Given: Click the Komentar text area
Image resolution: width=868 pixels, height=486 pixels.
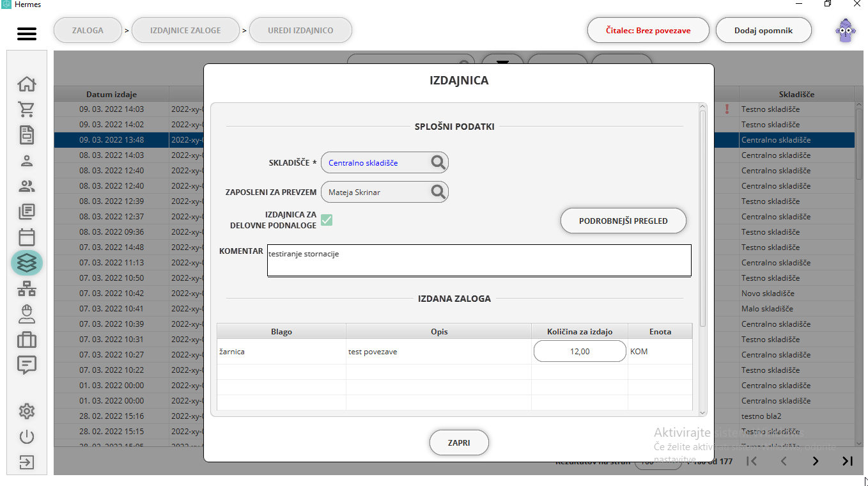Looking at the screenshot, I should coord(479,260).
